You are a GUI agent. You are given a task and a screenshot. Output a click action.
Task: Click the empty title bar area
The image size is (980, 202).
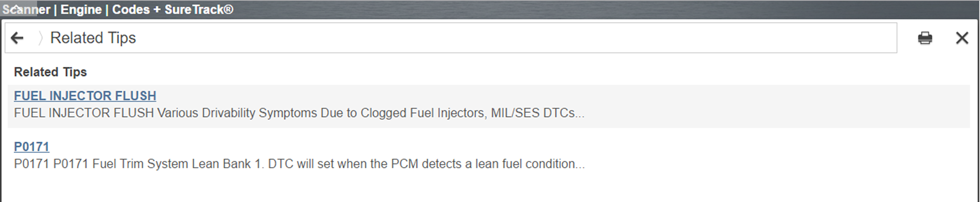(x=571, y=9)
